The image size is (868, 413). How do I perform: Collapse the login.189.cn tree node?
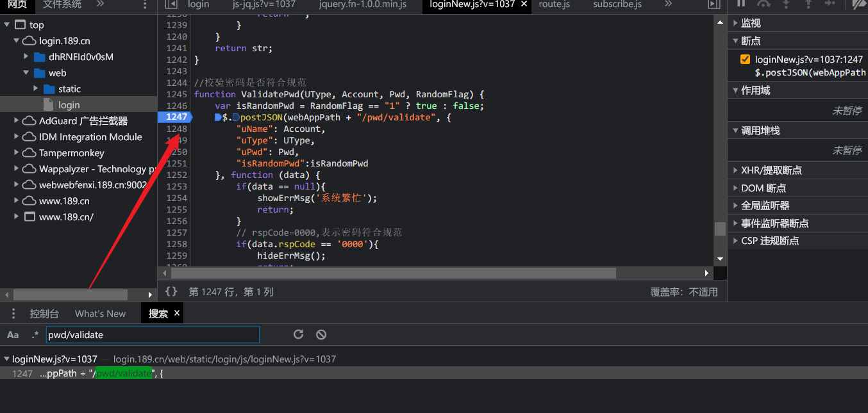17,41
